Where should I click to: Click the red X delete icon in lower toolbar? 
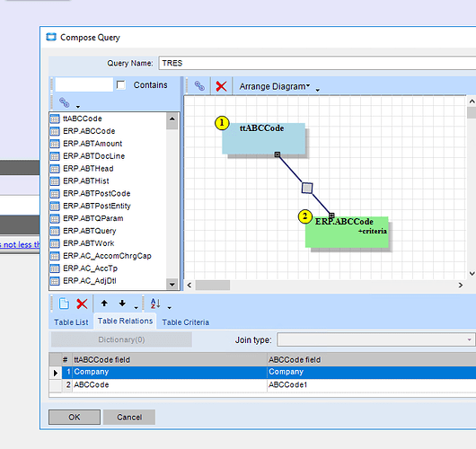pos(82,304)
